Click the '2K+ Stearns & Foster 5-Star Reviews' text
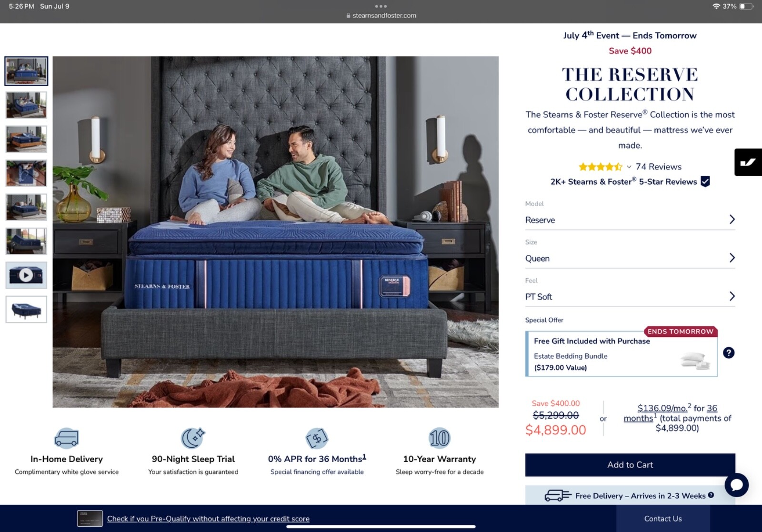The image size is (762, 532). point(623,181)
